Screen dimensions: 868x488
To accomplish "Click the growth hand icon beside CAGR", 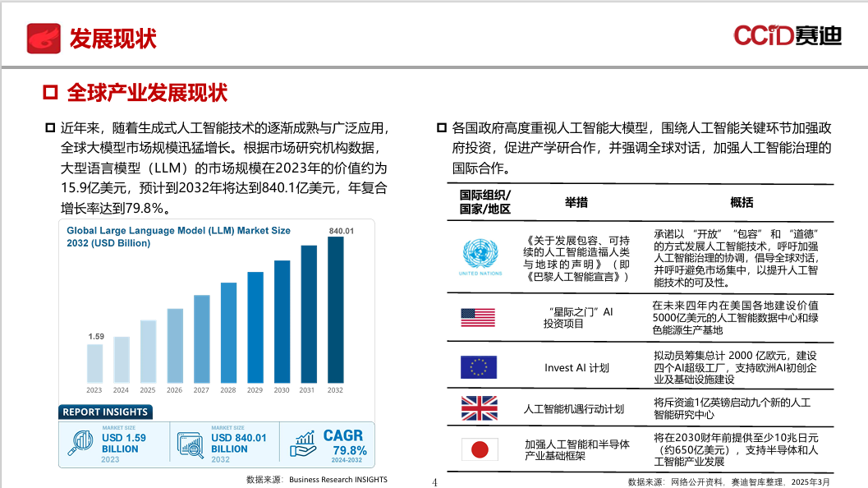I will [x=303, y=444].
